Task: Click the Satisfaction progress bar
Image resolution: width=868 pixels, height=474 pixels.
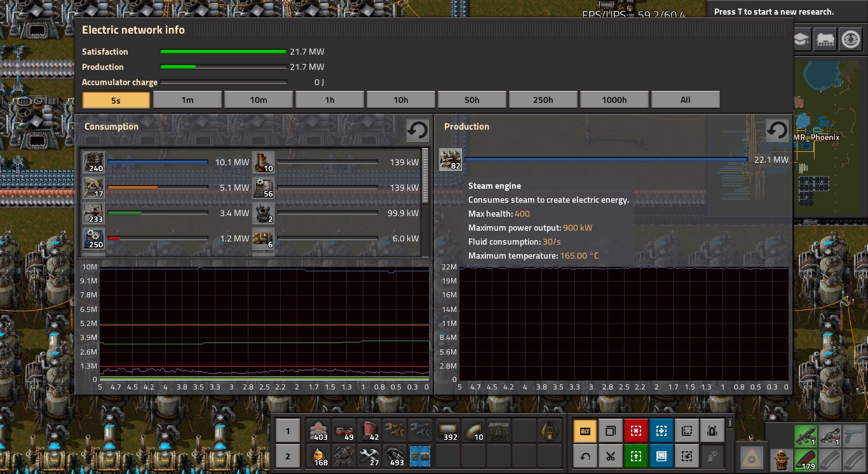Action: [224, 51]
